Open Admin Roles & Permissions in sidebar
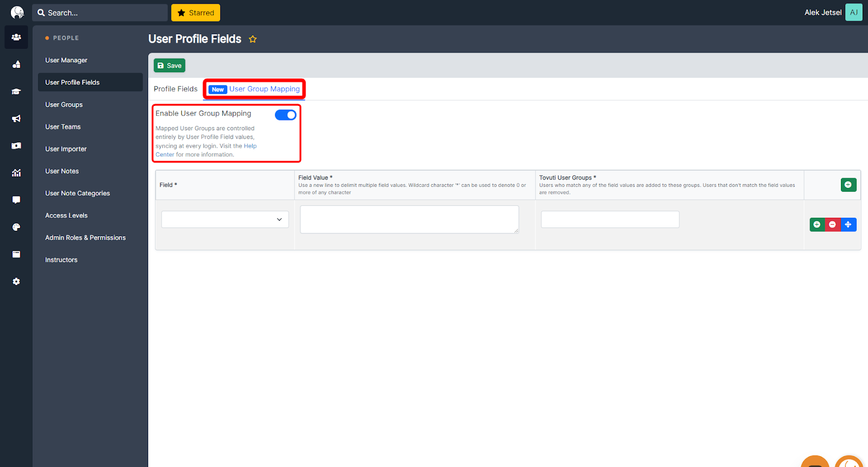Image resolution: width=868 pixels, height=467 pixels. [x=86, y=238]
